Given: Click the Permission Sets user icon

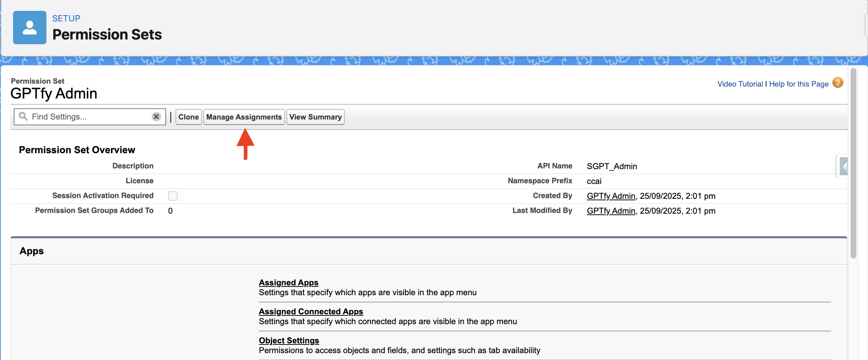Looking at the screenshot, I should tap(30, 28).
